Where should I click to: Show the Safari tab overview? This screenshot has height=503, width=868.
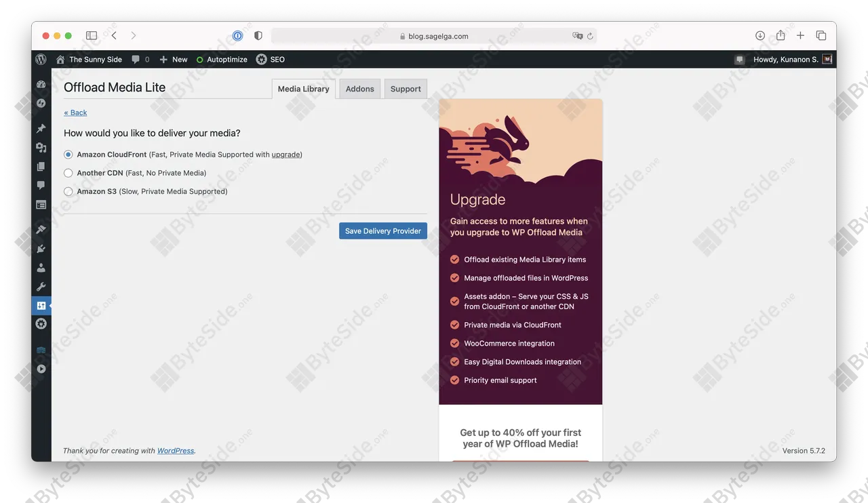click(x=821, y=35)
